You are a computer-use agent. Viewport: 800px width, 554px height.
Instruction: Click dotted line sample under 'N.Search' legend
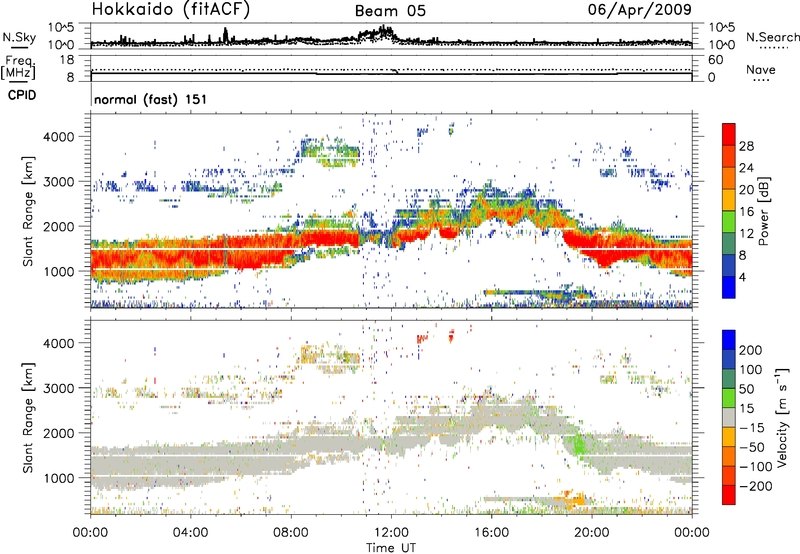[774, 48]
